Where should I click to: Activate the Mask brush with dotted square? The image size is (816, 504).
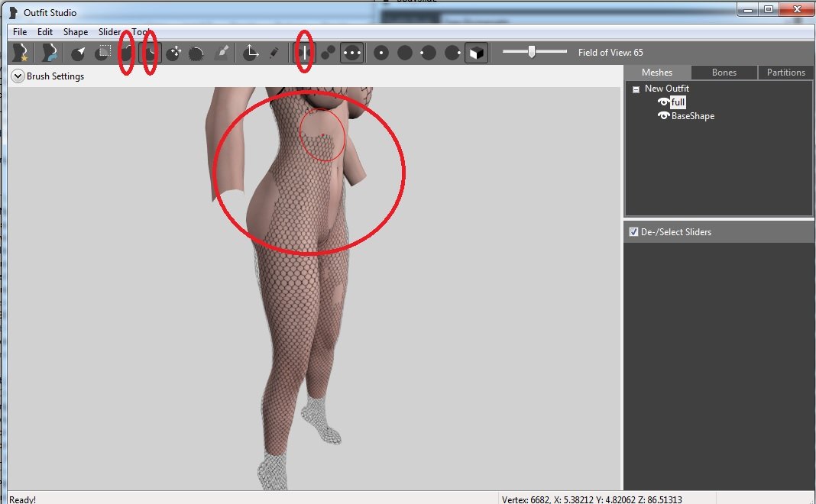tap(102, 53)
